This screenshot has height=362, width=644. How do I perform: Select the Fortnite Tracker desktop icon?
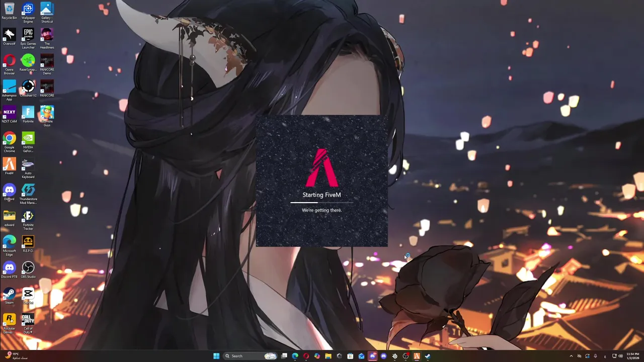tap(28, 220)
